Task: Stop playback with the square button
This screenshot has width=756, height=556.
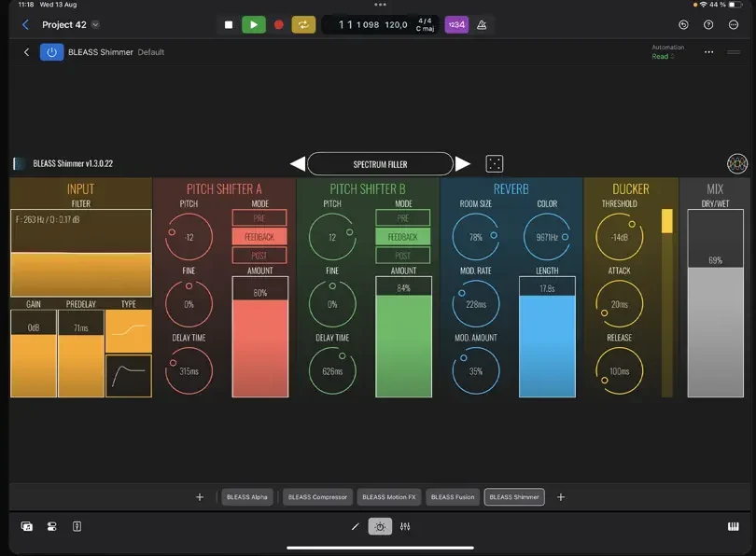Action: point(229,24)
